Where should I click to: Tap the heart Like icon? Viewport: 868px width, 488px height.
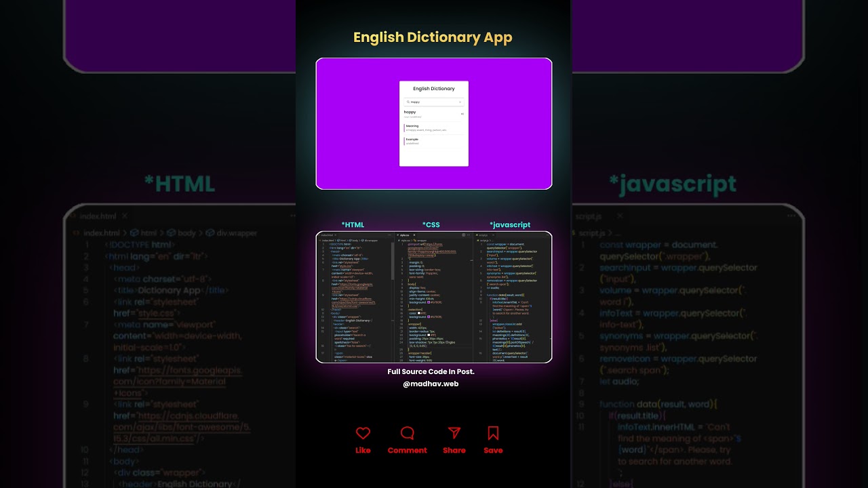click(363, 433)
